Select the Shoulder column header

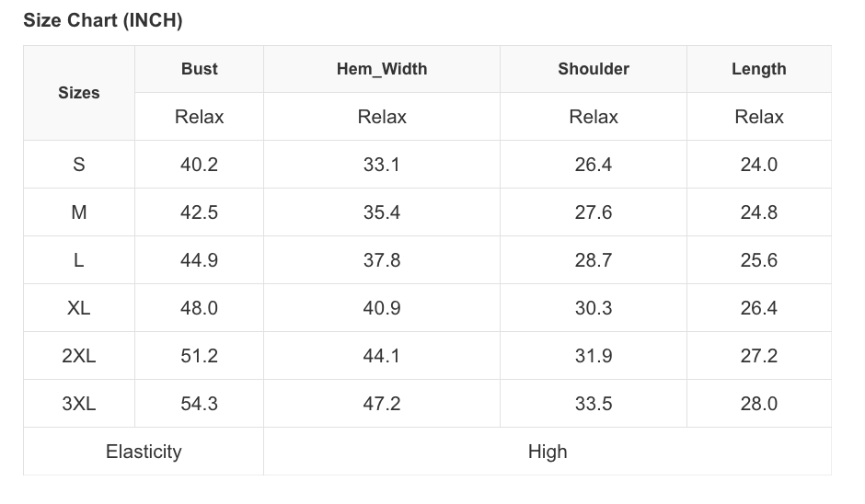click(594, 69)
